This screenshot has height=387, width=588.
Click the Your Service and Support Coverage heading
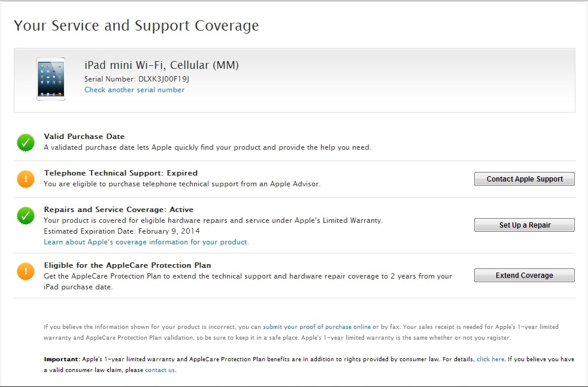pyautogui.click(x=136, y=26)
